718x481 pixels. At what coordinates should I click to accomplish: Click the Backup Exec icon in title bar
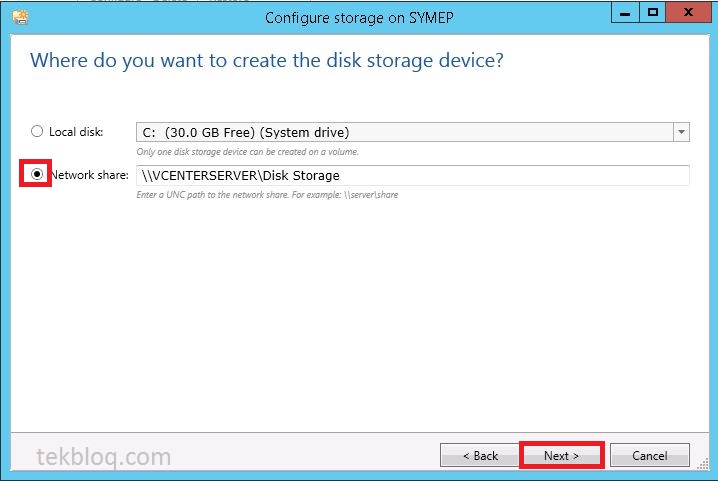pyautogui.click(x=21, y=17)
